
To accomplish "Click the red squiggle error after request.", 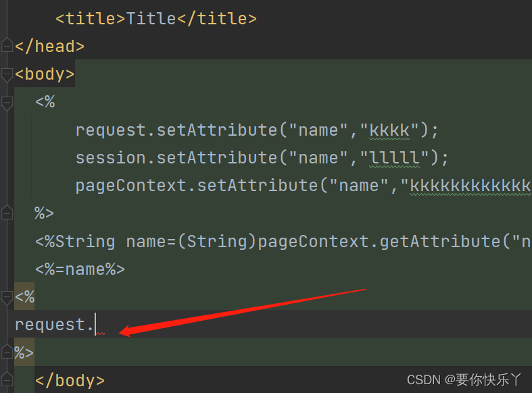I will (x=100, y=334).
